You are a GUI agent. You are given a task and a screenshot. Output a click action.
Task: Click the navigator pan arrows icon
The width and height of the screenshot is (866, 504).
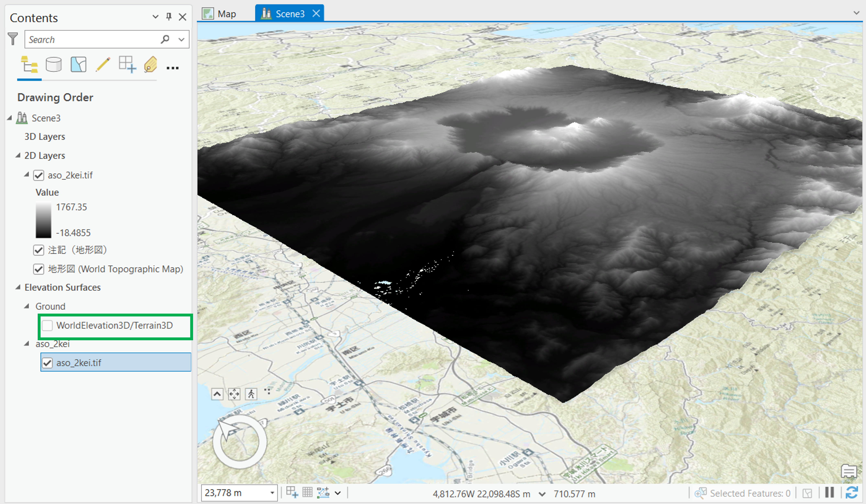pyautogui.click(x=234, y=394)
